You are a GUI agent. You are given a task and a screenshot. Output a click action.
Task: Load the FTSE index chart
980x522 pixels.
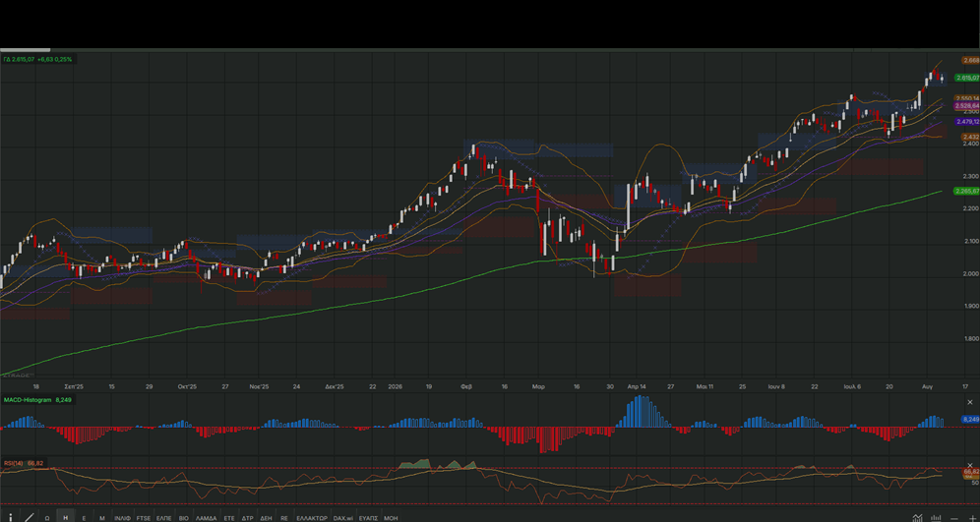(x=144, y=518)
